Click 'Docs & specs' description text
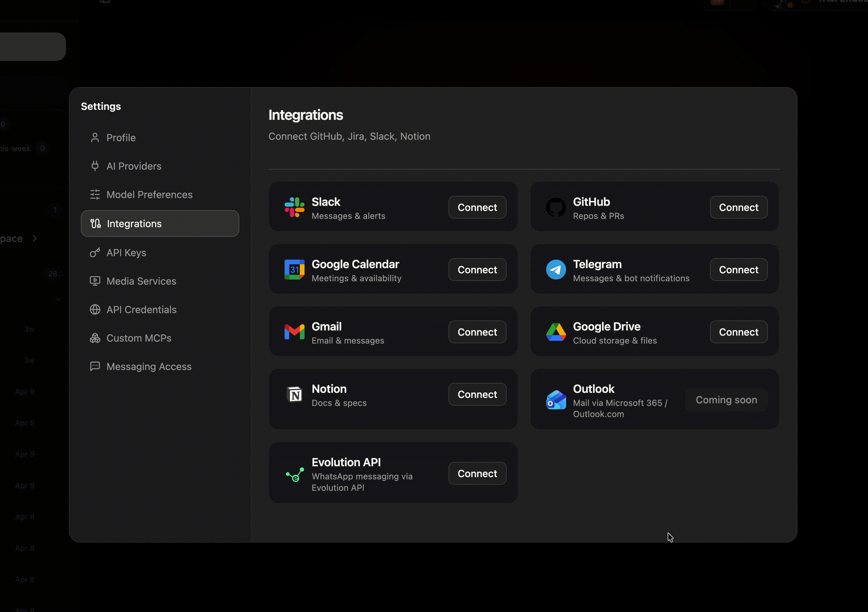Screen dimensions: 868x612 coord(339,403)
